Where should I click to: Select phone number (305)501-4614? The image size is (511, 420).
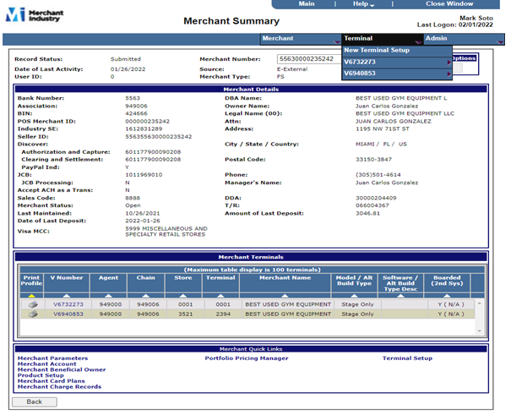click(x=378, y=175)
